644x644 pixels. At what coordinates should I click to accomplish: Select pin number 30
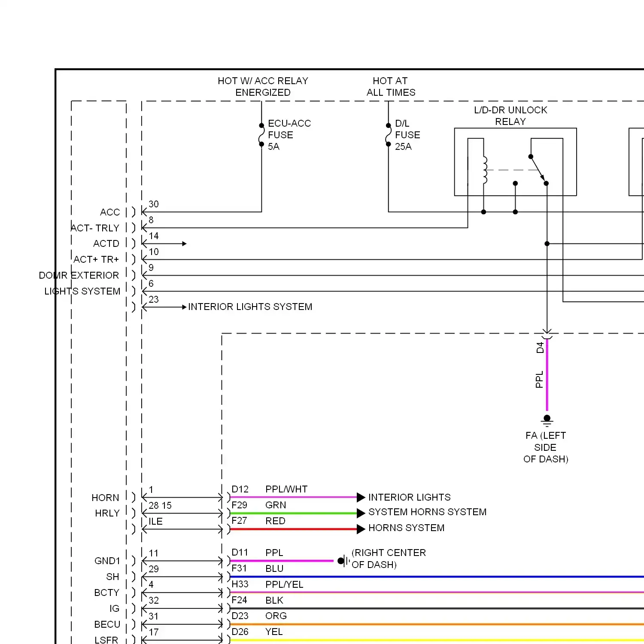coord(154,204)
